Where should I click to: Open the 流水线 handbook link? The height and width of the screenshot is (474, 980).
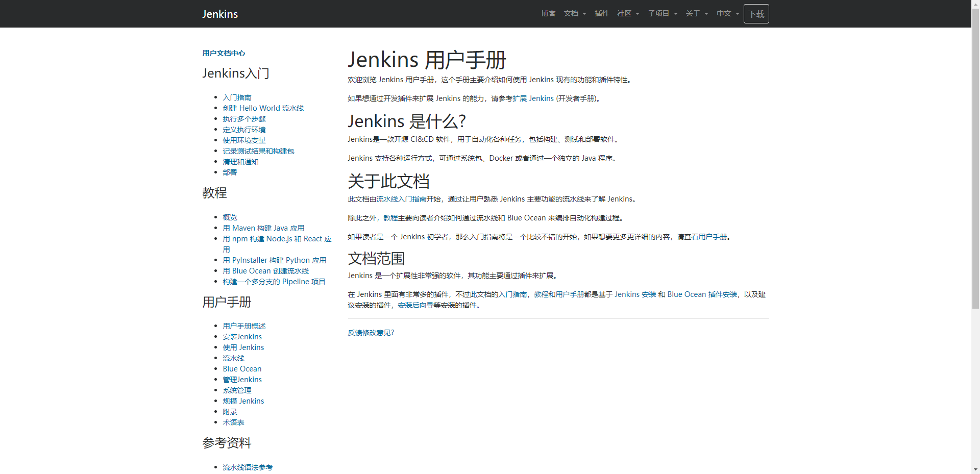(233, 358)
